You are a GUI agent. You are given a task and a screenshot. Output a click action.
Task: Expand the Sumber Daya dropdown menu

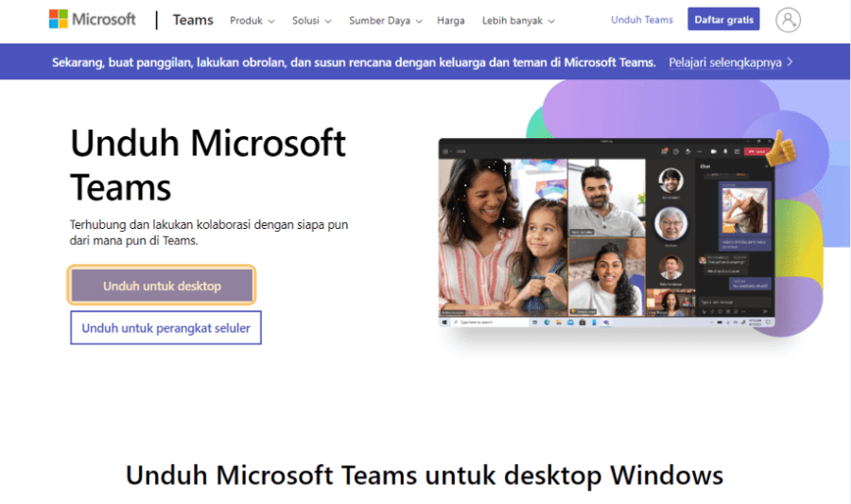click(x=386, y=21)
